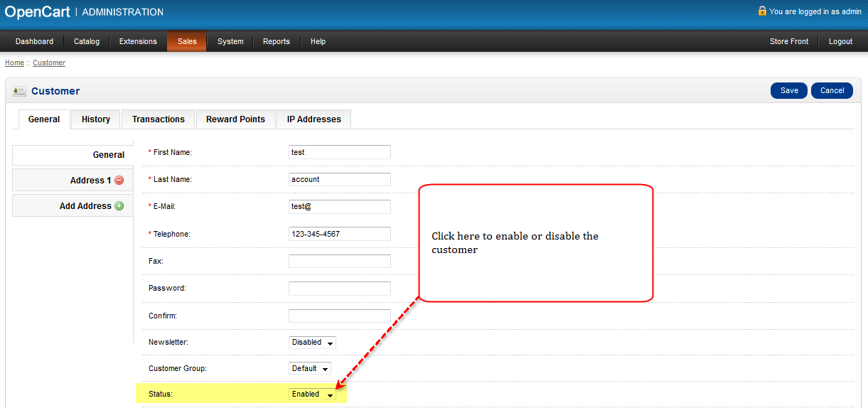Click the customer card icon in header
This screenshot has width=868, height=408.
pos(19,91)
